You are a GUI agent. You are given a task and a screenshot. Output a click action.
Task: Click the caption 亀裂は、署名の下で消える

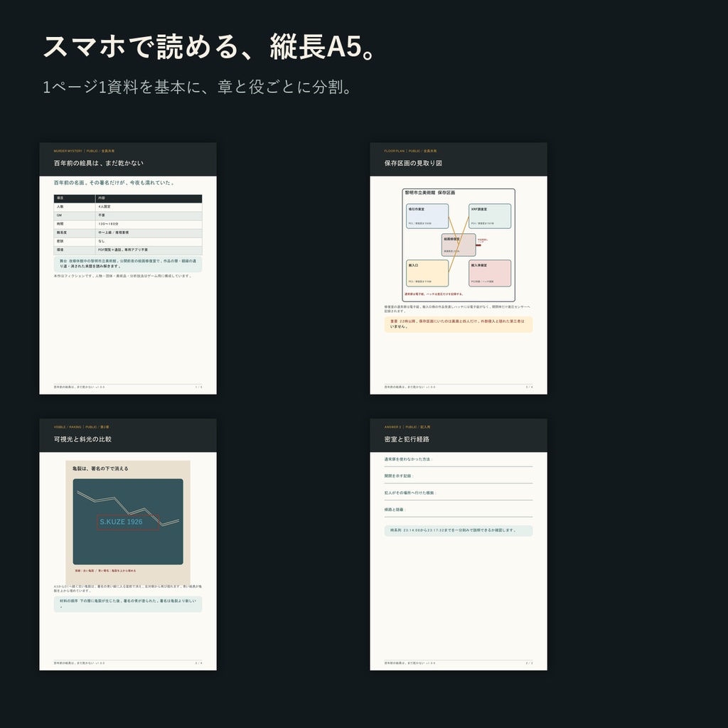(x=100, y=469)
